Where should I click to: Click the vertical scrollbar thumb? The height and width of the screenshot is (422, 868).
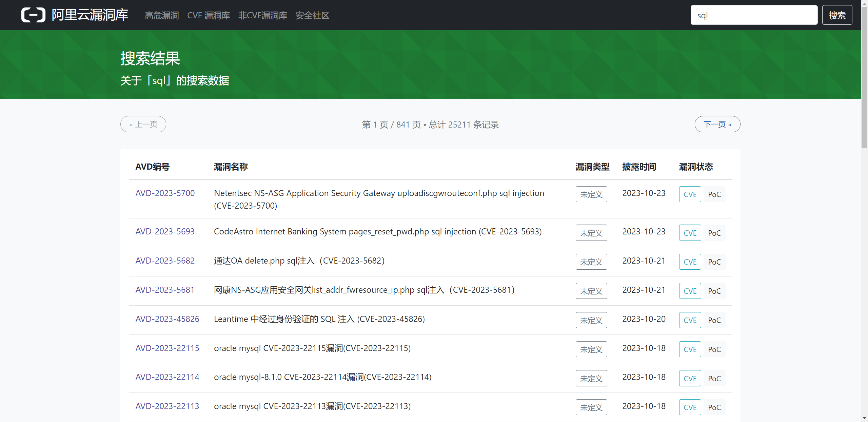864,77
